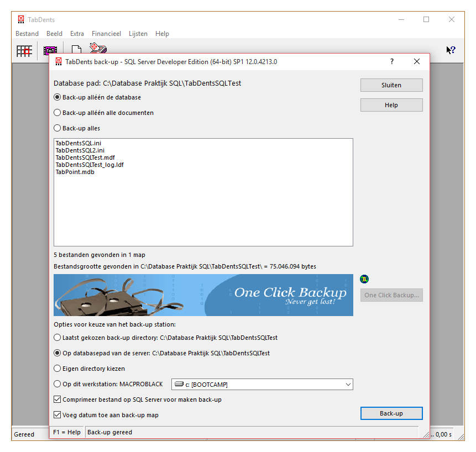Select Back-up alléén de database
Viewport: 476px width, 452px height.
[x=97, y=97]
